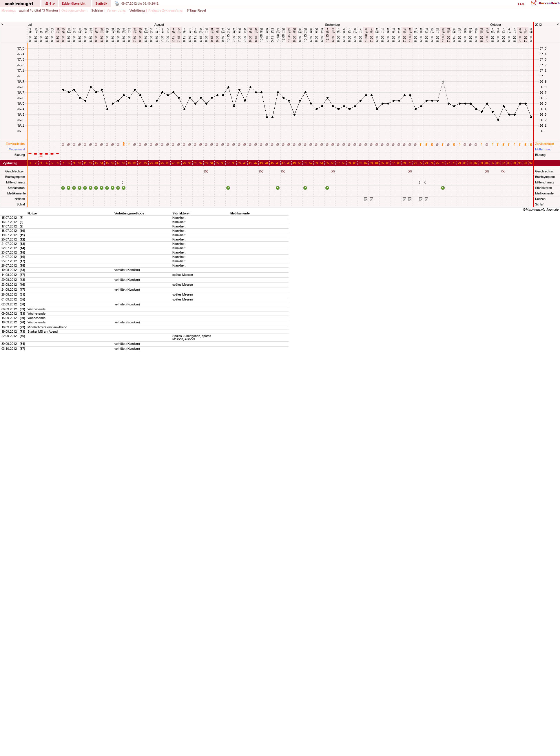Screen dimensions: 560x756
Task: Click the Störfaktoren icon on cycle day 18
Action: coord(124,188)
